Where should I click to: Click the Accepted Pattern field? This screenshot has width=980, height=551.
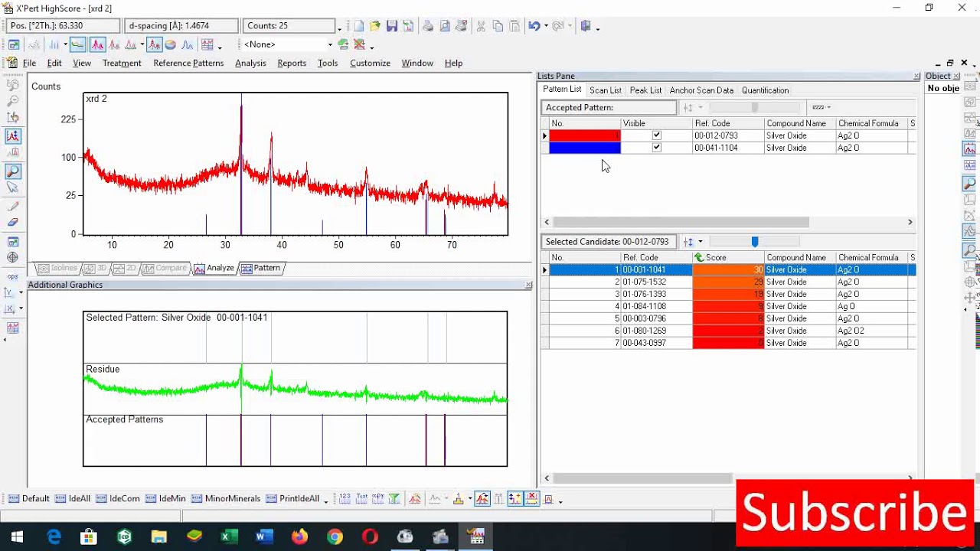pos(609,108)
